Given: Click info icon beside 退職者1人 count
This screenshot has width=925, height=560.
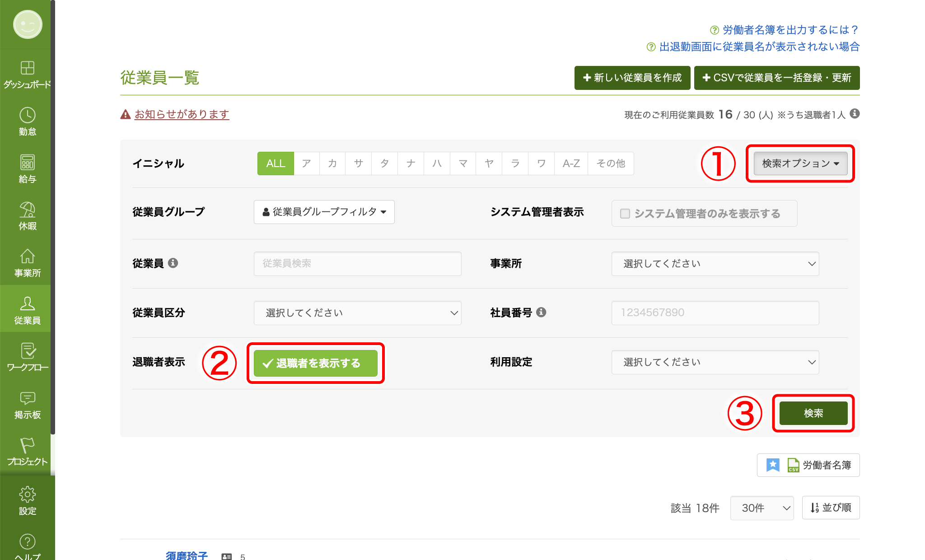Looking at the screenshot, I should click(x=855, y=114).
